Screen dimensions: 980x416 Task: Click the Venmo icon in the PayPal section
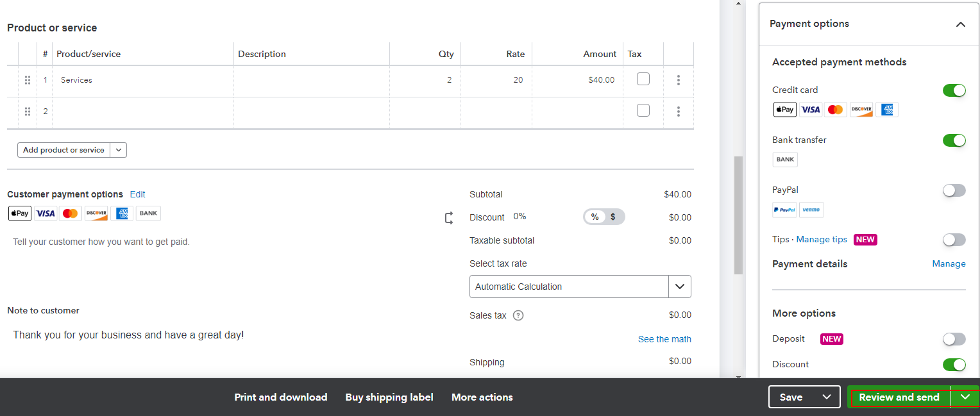[811, 210]
